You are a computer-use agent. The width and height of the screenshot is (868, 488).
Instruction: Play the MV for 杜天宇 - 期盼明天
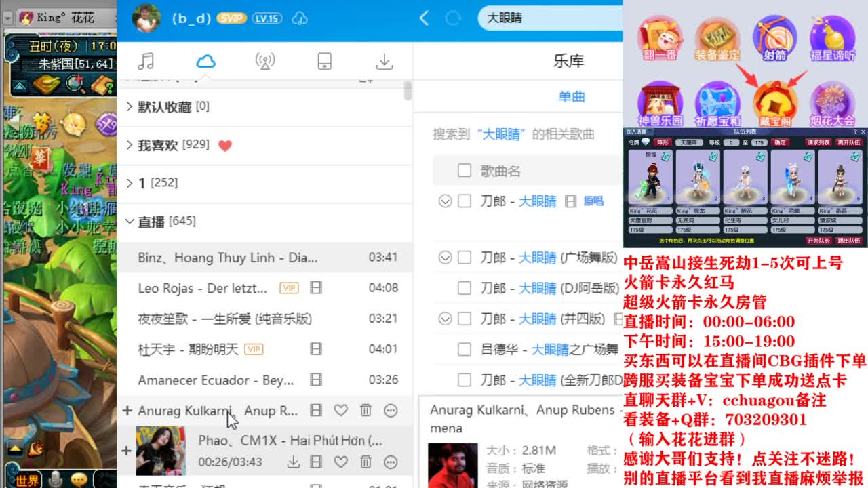coord(316,349)
